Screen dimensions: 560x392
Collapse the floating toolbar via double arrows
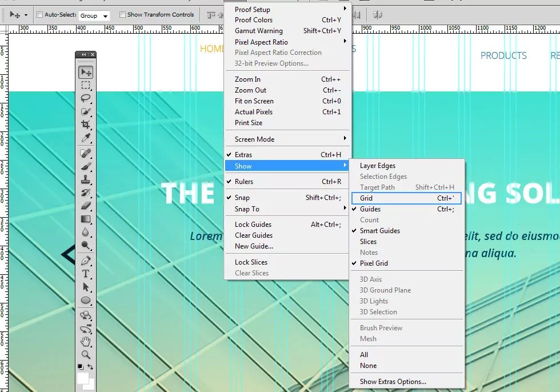(x=83, y=53)
